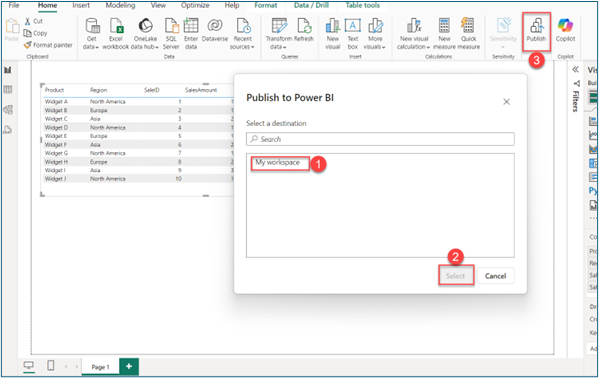Screen dimensions: 599x378
Task: Click Copy in the Clipboard group
Action: click(x=35, y=33)
